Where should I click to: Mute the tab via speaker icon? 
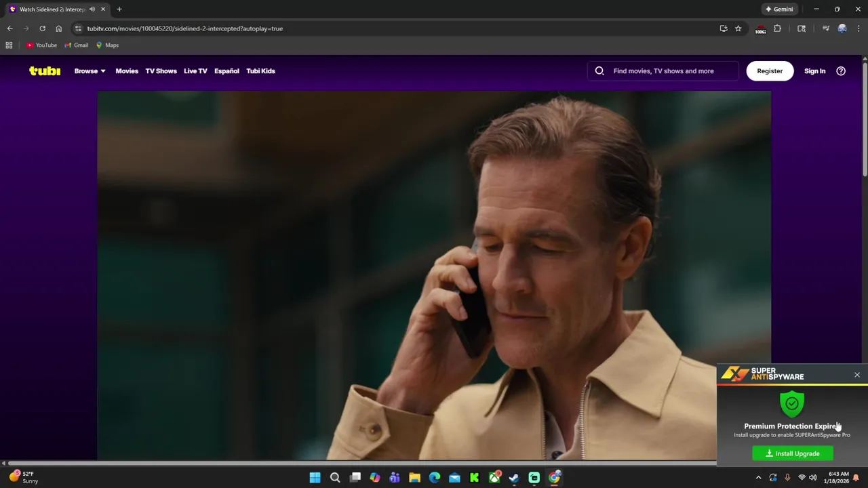[92, 9]
